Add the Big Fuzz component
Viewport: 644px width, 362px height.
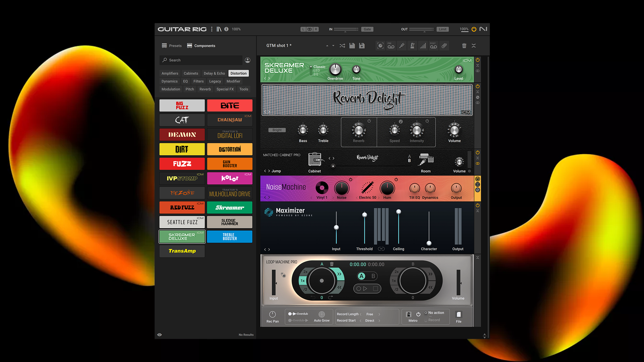pos(182,105)
